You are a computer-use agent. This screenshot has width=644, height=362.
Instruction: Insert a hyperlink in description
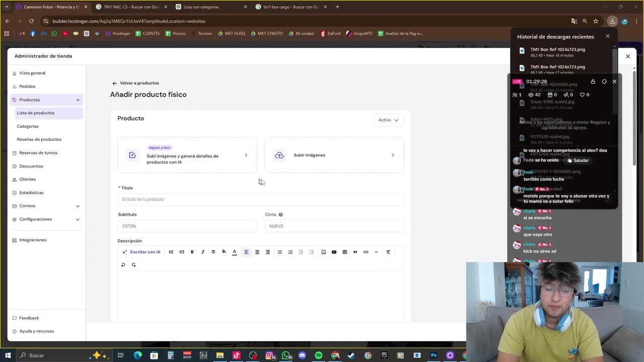point(366,252)
